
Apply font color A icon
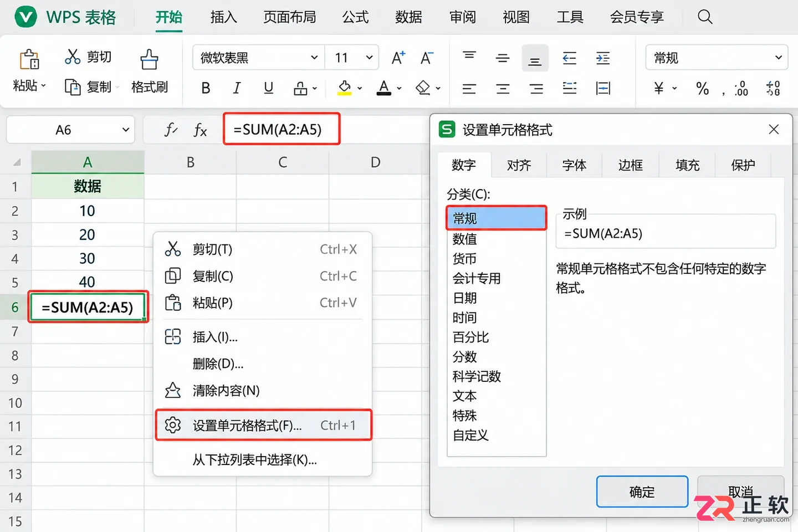click(x=383, y=88)
